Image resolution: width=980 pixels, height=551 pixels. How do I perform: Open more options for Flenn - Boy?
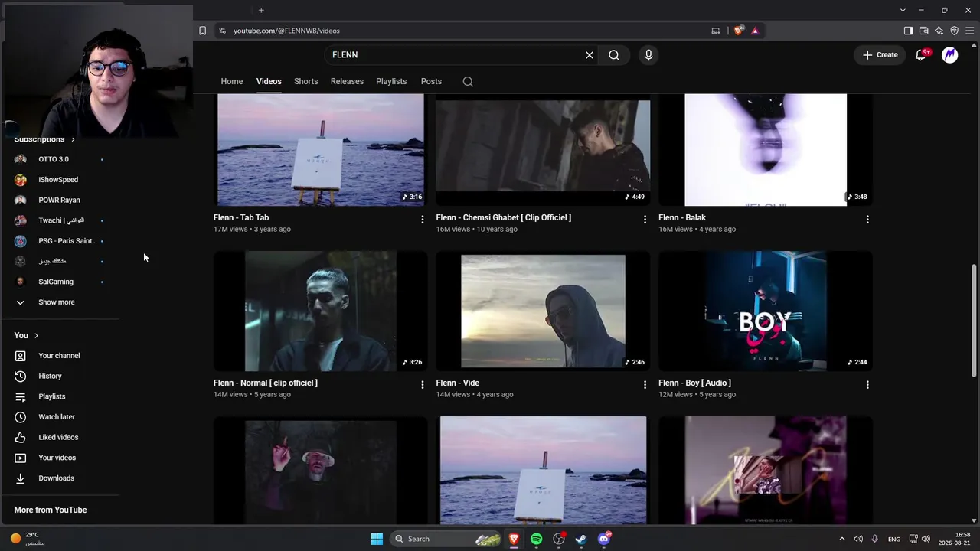click(x=867, y=385)
